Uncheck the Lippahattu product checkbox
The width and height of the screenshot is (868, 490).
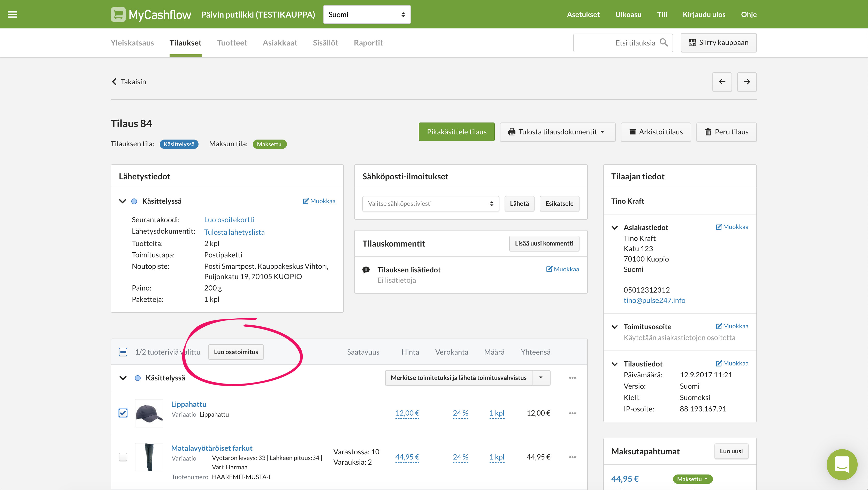(x=123, y=413)
